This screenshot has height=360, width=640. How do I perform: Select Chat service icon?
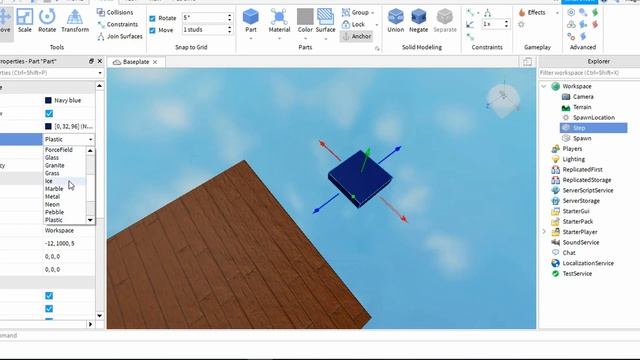click(x=556, y=253)
